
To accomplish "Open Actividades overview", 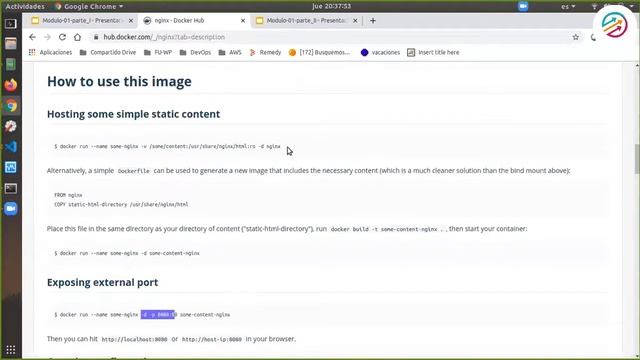I will (x=25, y=6).
